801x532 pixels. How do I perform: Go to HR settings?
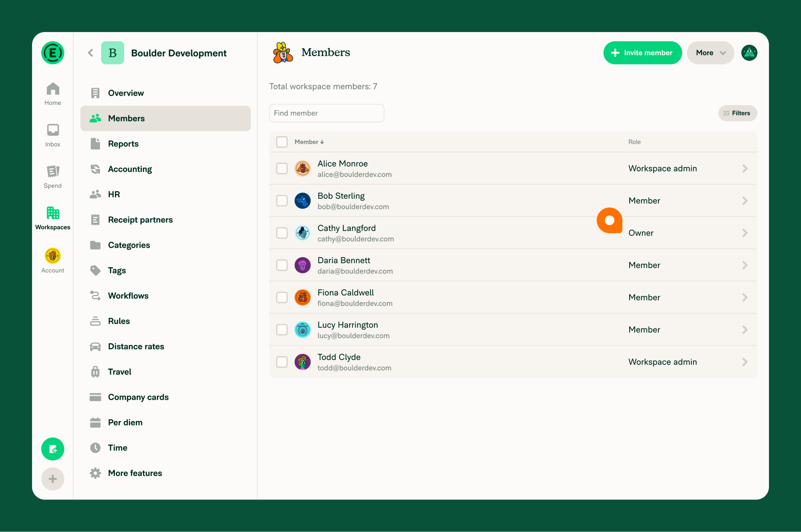pos(165,194)
